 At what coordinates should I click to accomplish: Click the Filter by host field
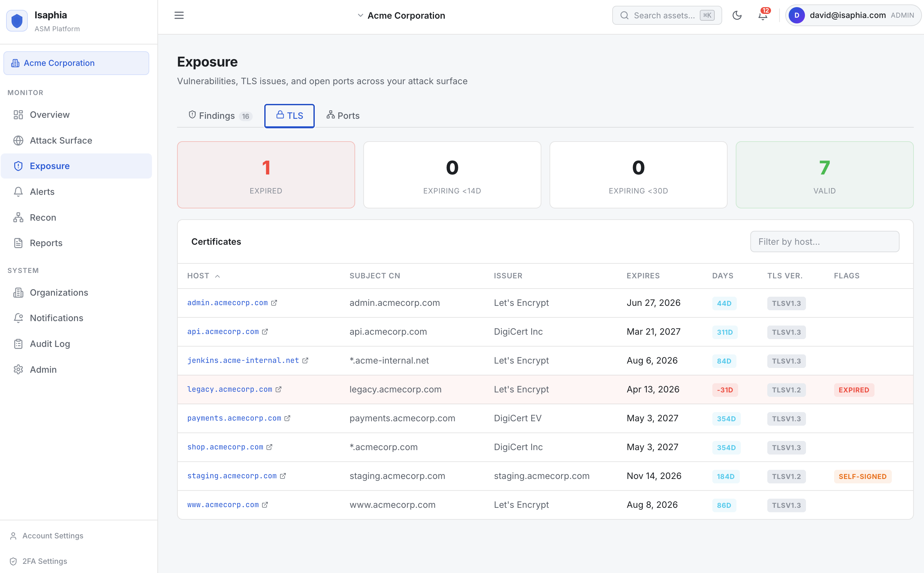[x=824, y=242]
